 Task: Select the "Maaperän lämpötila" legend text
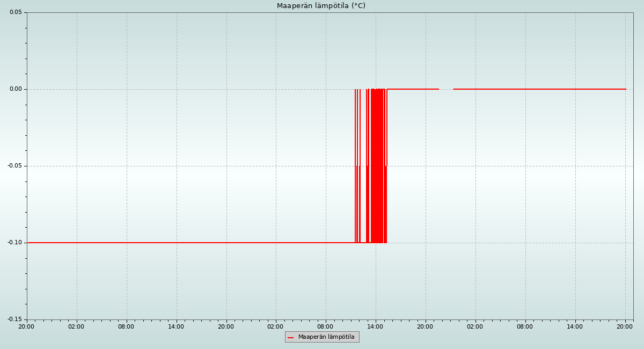point(326,337)
